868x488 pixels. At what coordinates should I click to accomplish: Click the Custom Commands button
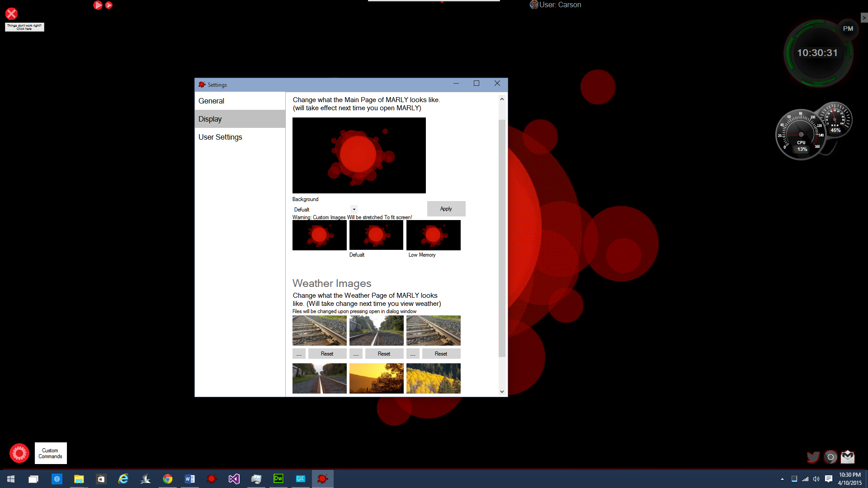[x=51, y=453]
